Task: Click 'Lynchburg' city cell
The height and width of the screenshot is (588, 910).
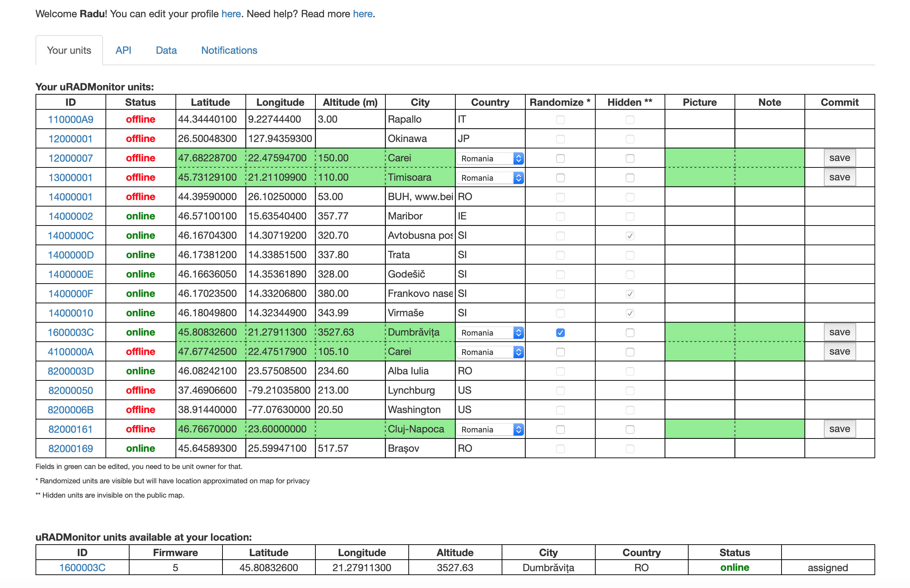Action: 420,390
